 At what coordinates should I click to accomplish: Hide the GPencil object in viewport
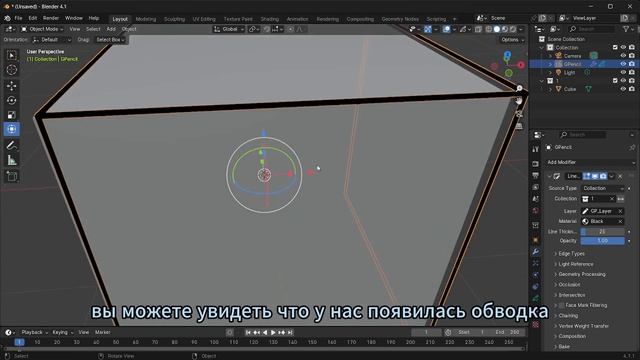coord(623,64)
